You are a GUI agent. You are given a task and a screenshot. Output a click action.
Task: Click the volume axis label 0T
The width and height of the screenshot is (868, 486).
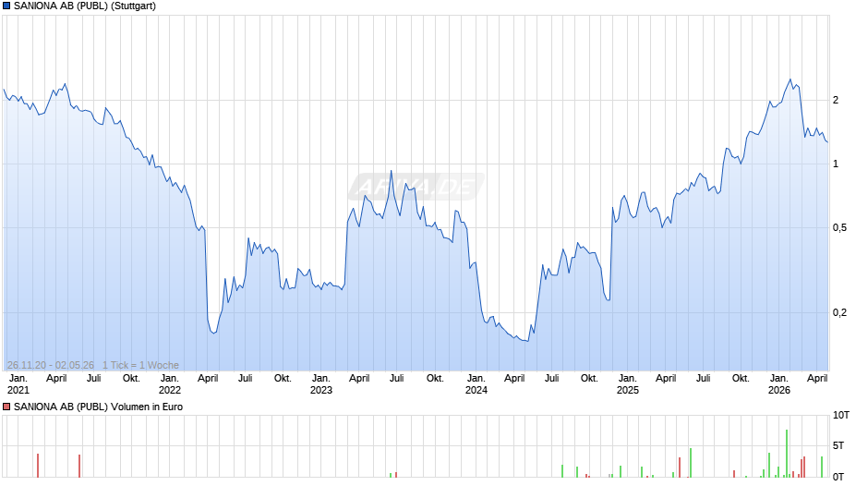[838, 477]
